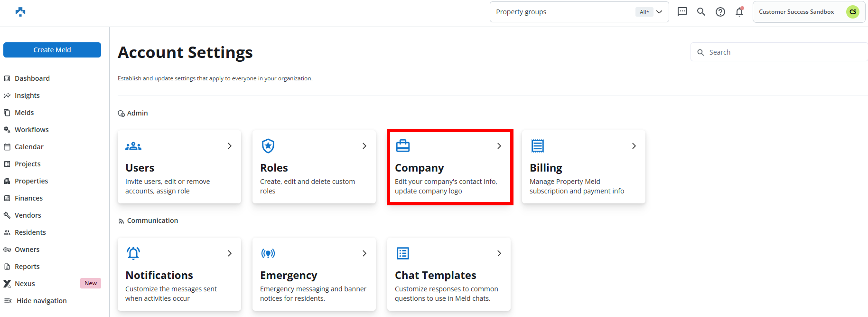Click the Property Meld logo
Viewport: 868px width, 317px height.
[20, 12]
